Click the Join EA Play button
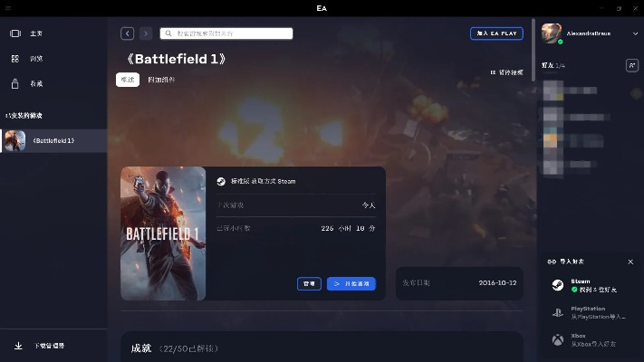The width and height of the screenshot is (644, 362). (496, 33)
